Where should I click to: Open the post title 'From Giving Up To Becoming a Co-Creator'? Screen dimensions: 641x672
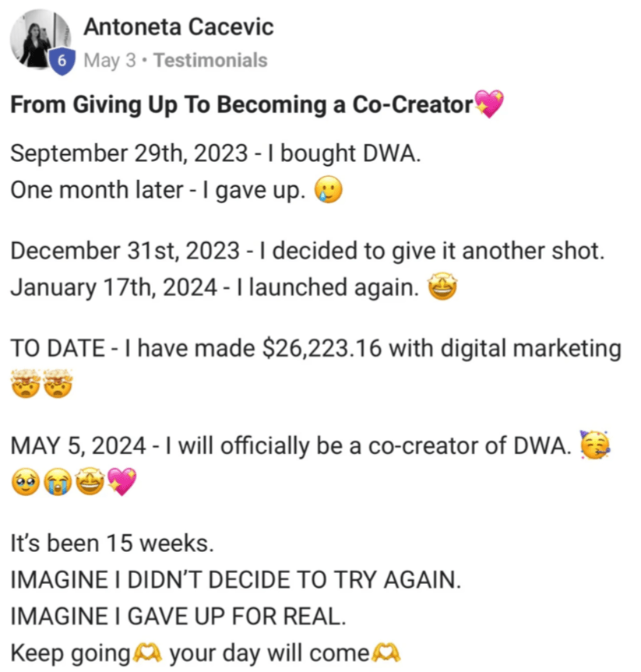coord(241,105)
